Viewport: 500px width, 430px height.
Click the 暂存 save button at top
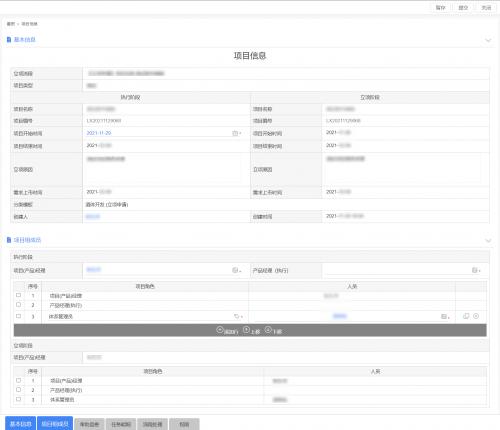[x=441, y=8]
